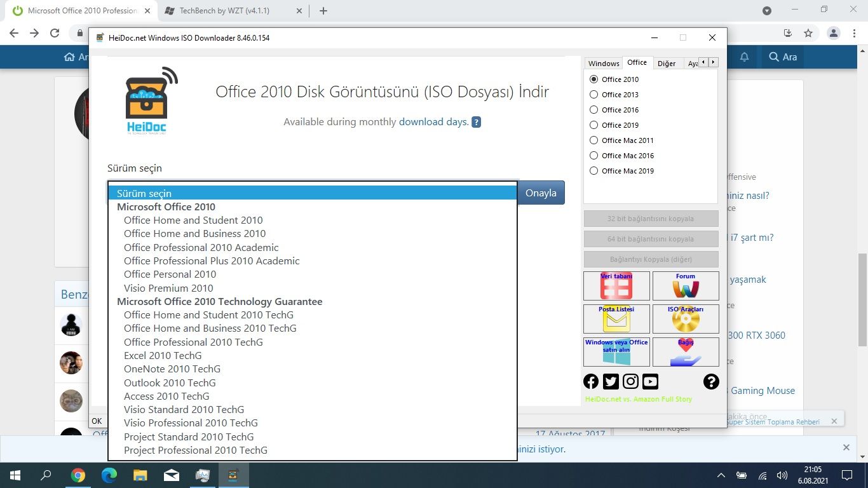Screen dimensions: 868x488
Task: Choose Office Home and Student 2010 option
Action: (x=313, y=220)
